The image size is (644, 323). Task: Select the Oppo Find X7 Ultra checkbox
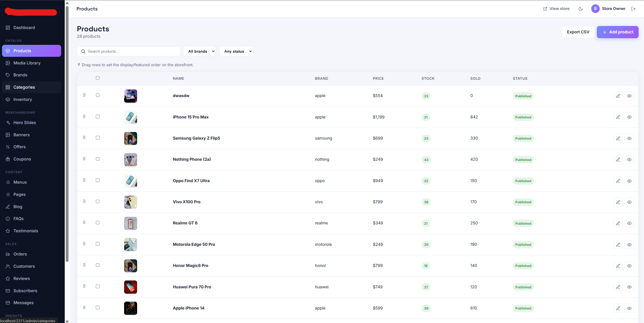tap(98, 180)
